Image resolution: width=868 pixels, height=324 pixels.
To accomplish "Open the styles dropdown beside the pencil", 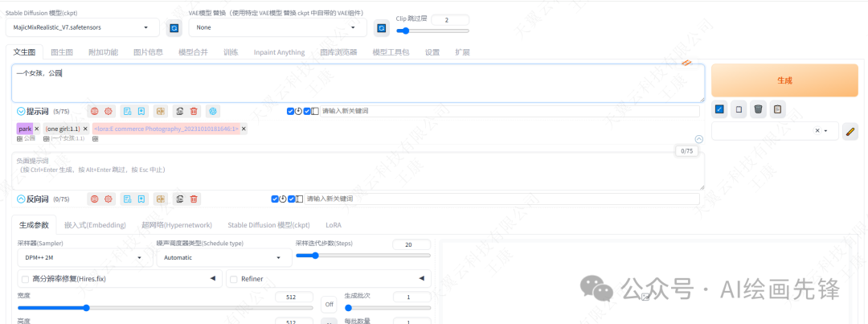I will pos(775,131).
